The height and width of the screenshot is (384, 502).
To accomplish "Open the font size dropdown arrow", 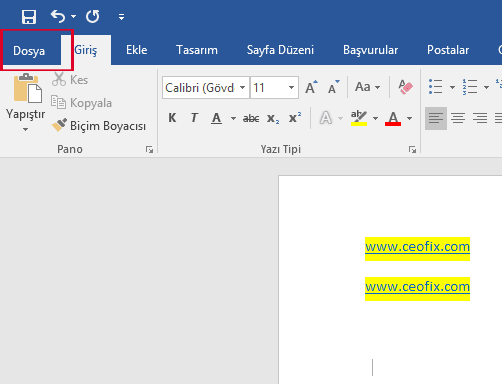I will 291,88.
